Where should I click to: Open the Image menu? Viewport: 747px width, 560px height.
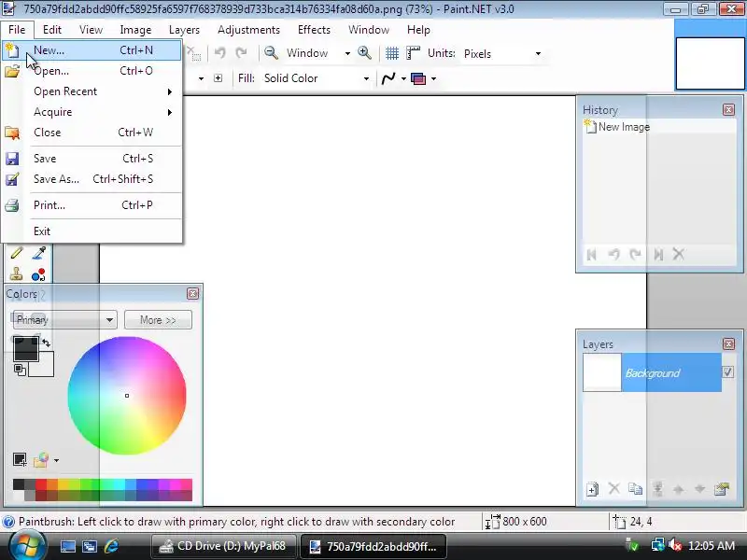point(135,30)
